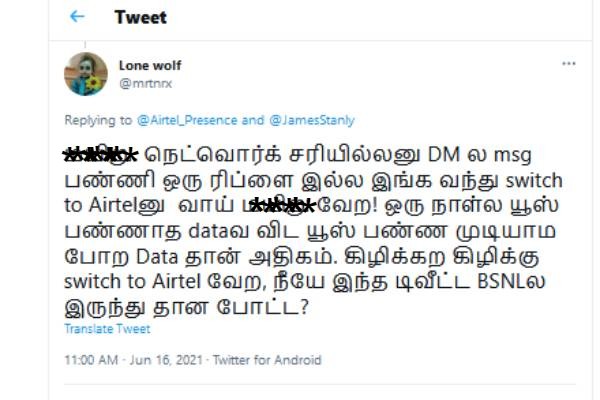This screenshot has width=600, height=400.
Task: Go back using the blue arrow
Action: point(77,16)
